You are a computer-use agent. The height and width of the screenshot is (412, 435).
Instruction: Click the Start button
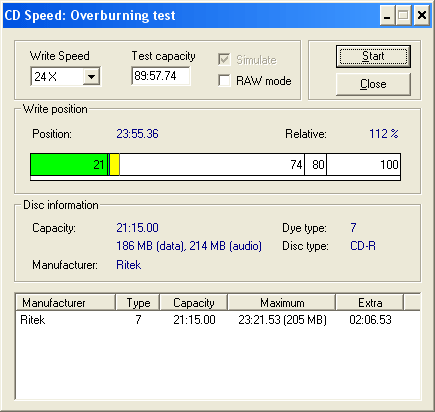coord(373,56)
